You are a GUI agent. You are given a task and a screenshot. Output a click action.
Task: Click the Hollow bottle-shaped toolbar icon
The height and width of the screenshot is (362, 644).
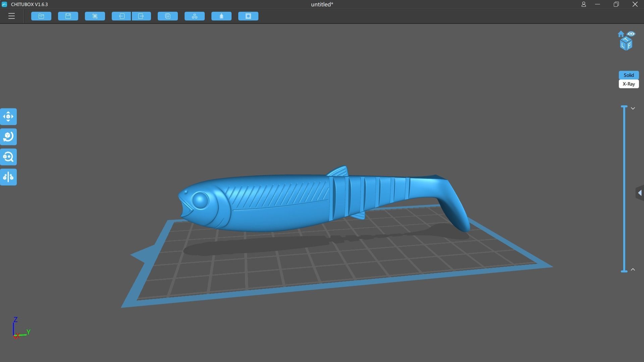coord(221,16)
